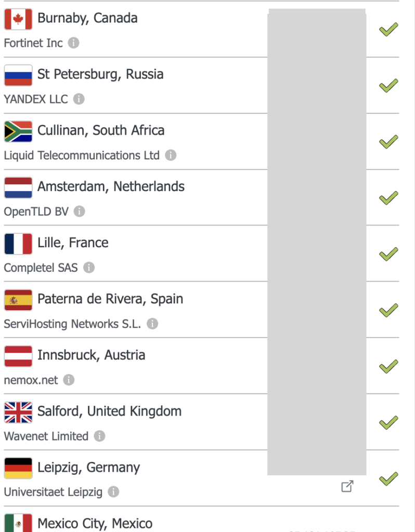Click the South Africa flag
This screenshot has width=415, height=532.
[18, 131]
